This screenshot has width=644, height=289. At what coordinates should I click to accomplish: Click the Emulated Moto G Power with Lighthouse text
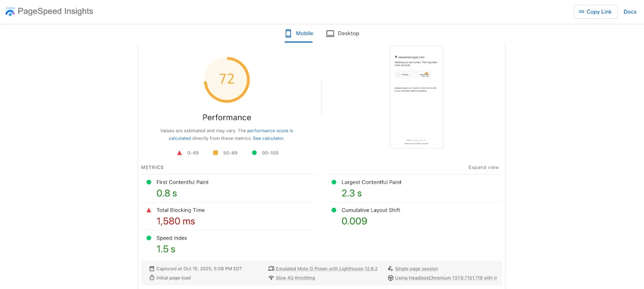[x=326, y=269]
